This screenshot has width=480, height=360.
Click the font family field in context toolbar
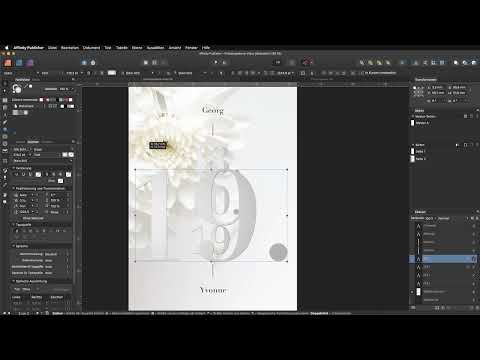(21, 73)
